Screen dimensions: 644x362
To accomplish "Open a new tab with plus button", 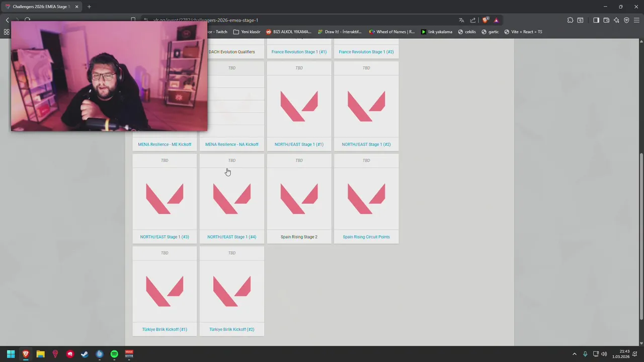I will [89, 7].
